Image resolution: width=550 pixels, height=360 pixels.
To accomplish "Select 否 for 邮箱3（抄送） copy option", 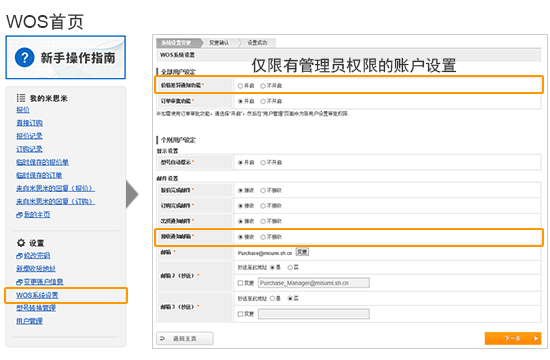I will [x=290, y=298].
